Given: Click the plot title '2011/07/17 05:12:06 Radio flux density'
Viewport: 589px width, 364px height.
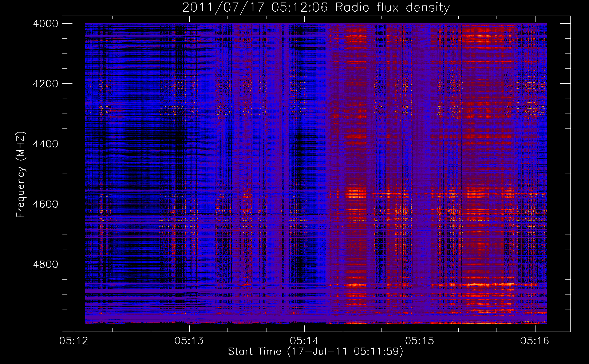Looking at the screenshot, I should (x=316, y=7).
